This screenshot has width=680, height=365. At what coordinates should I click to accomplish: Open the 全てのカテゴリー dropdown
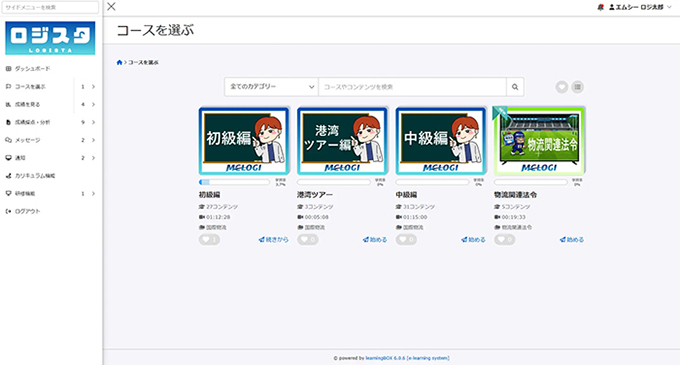pyautogui.click(x=271, y=87)
